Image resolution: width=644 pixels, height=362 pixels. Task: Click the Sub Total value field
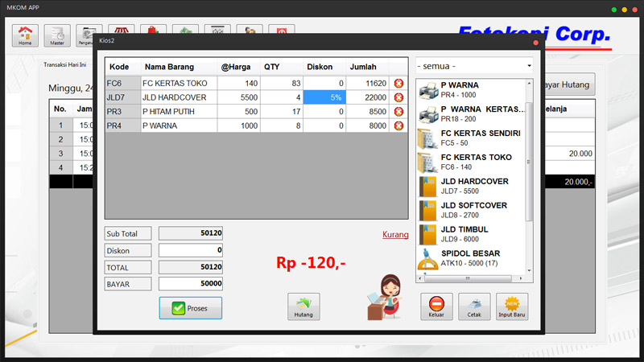[x=191, y=233]
